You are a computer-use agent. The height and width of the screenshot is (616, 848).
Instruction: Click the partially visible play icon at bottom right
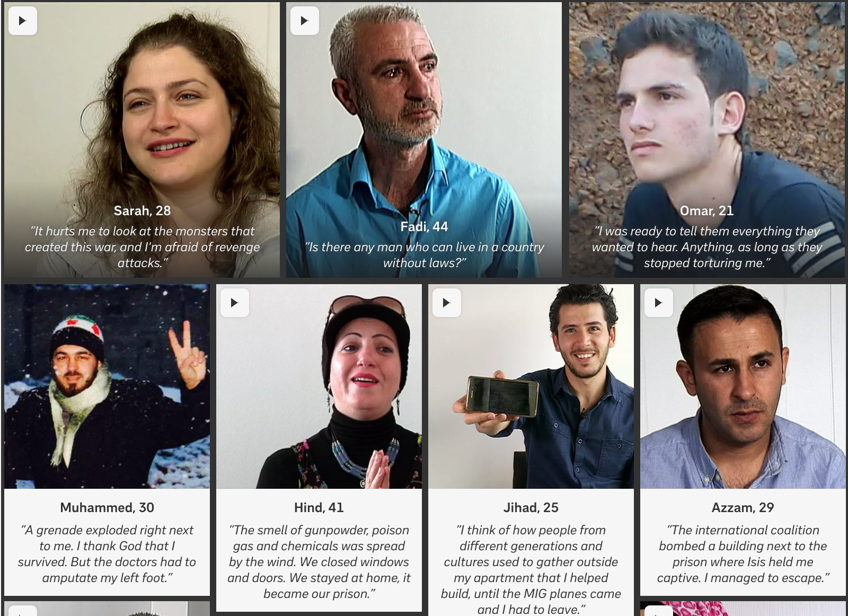tap(659, 611)
